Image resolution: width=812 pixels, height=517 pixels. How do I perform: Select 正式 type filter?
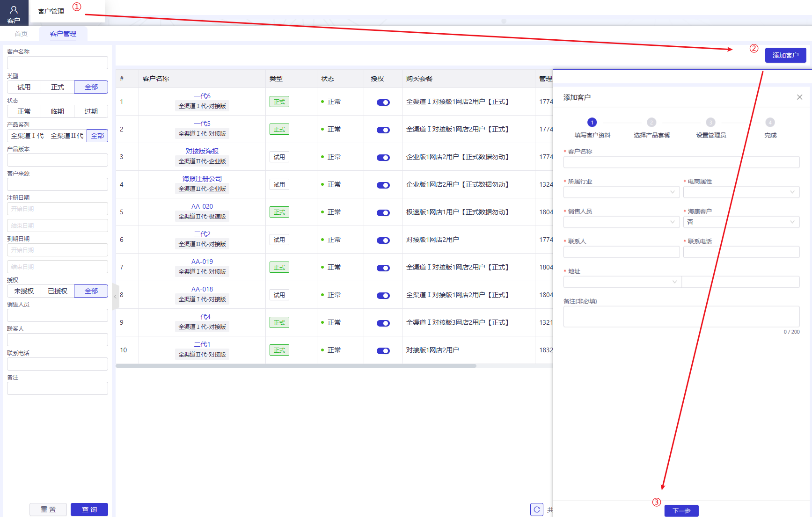pos(58,87)
